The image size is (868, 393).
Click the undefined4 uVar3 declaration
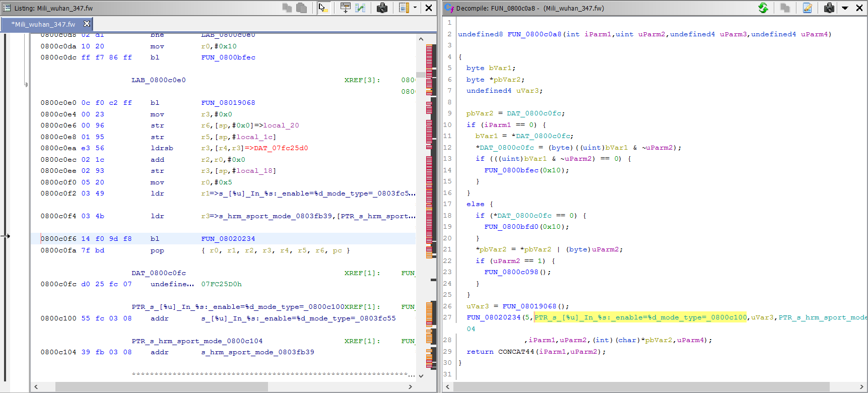[x=504, y=91]
